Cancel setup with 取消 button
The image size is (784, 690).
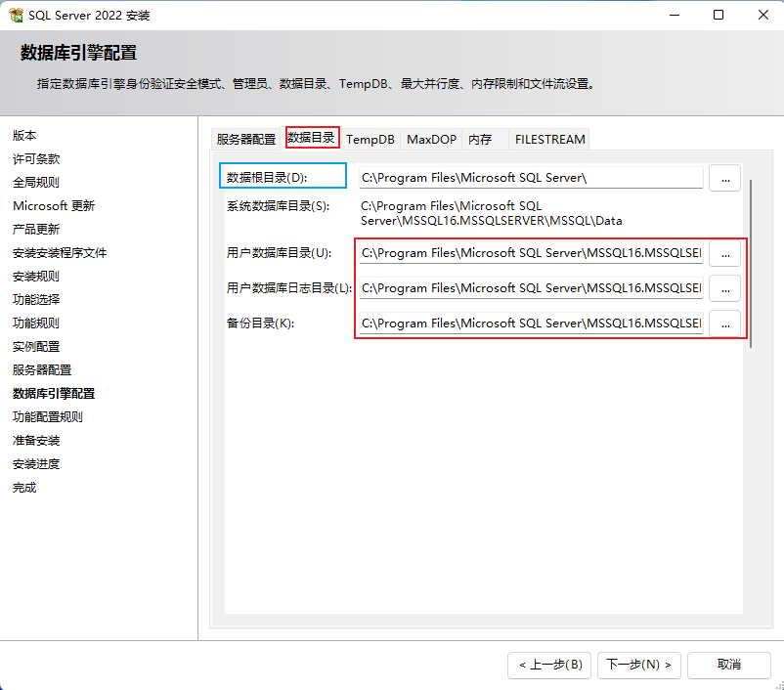tap(728, 665)
